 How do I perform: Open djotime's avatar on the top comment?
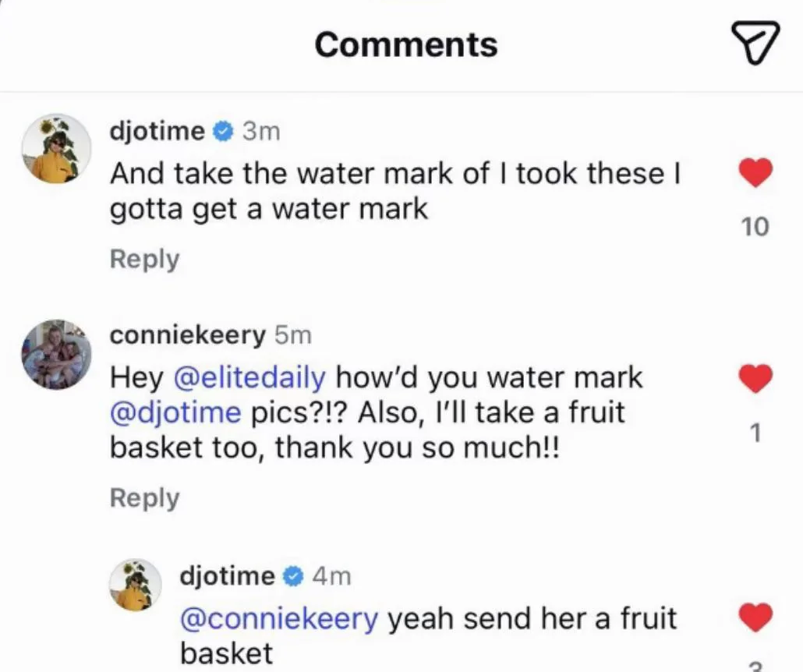pyautogui.click(x=55, y=148)
